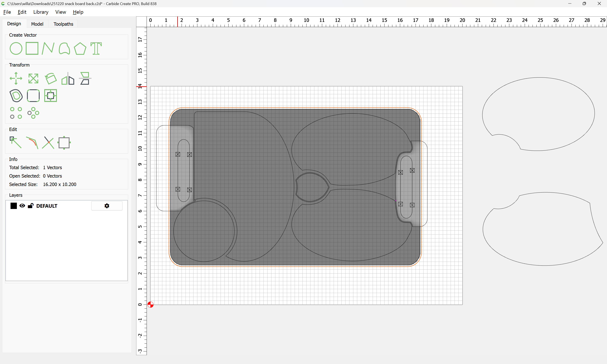Viewport: 607px width, 364px height.
Task: Click the Move transform icon
Action: [x=16, y=79]
